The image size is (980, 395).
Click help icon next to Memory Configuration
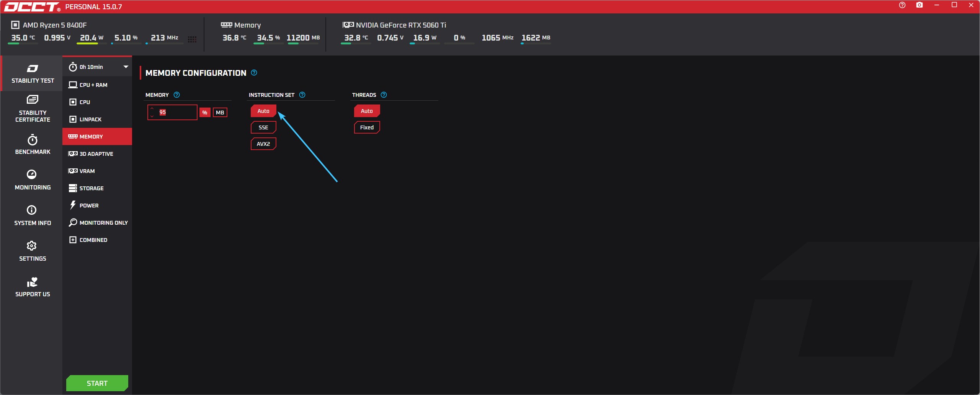[254, 73]
